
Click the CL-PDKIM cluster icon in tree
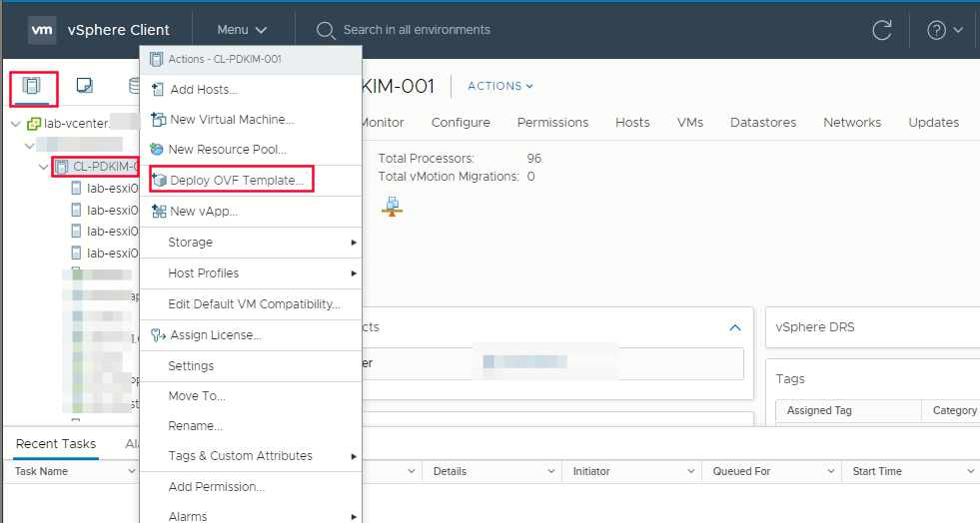tap(61, 167)
